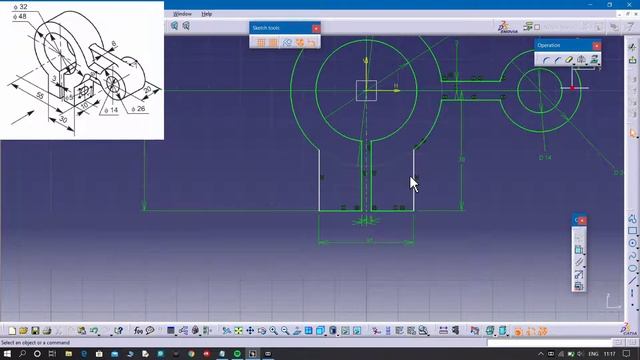The width and height of the screenshot is (640, 360).
Task: Select the Profile tool on right toolbar
Action: click(x=632, y=219)
